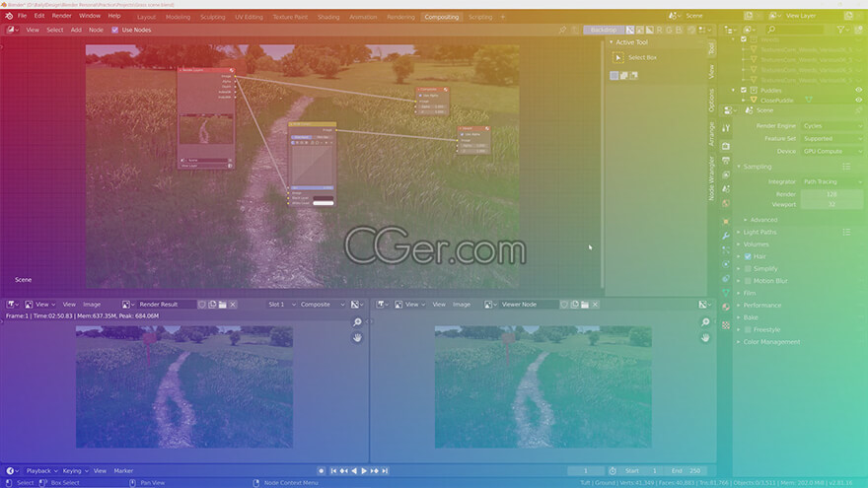Viewport: 868px width, 488px height.
Task: Open the View Layer properties tab icon
Action: coord(726,174)
